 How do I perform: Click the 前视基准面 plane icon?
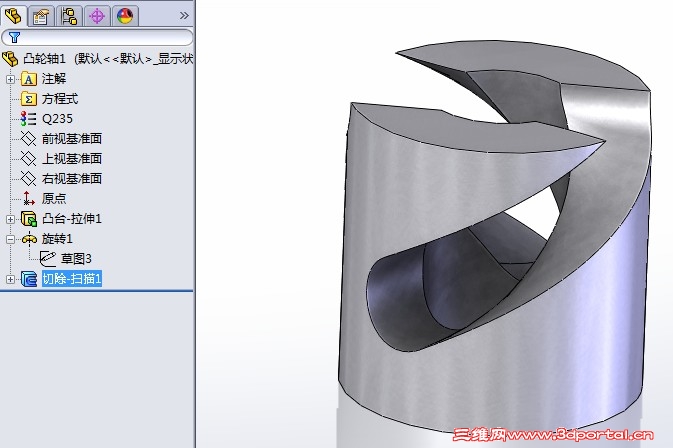point(29,139)
